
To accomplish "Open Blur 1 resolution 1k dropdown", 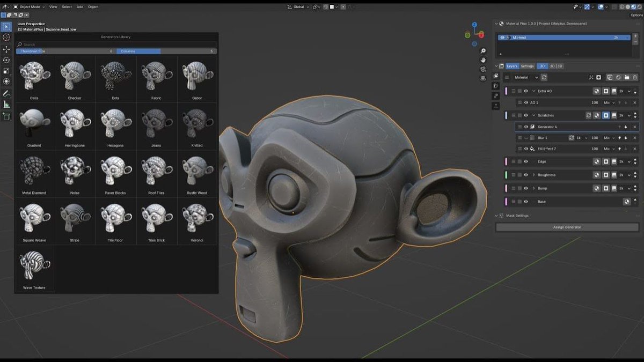I will [x=581, y=138].
